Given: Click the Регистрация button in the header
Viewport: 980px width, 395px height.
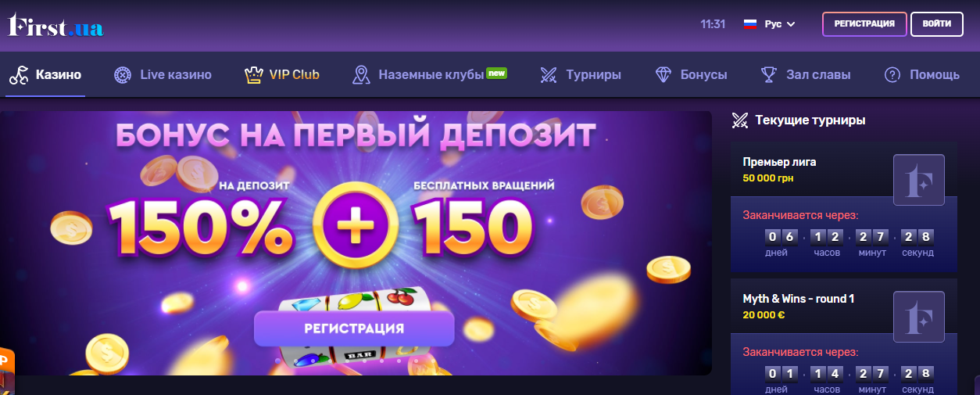Looking at the screenshot, I should tap(864, 24).
